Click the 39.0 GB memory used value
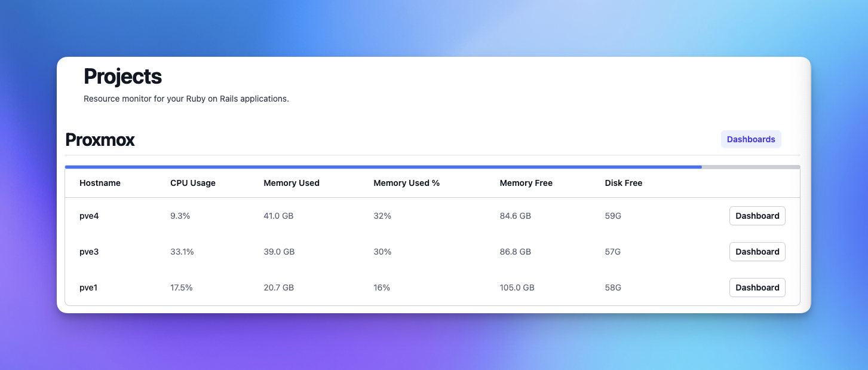Screen dimensions: 868x370 279,252
